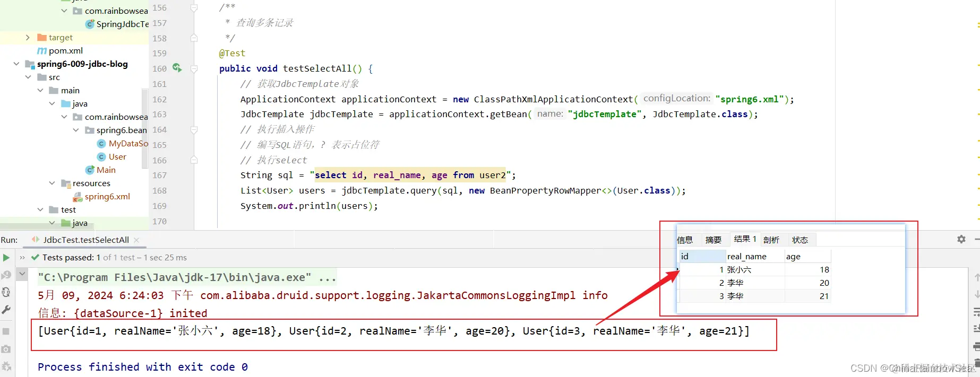
Task: Click the pom.xml Maven file icon
Action: click(x=42, y=51)
